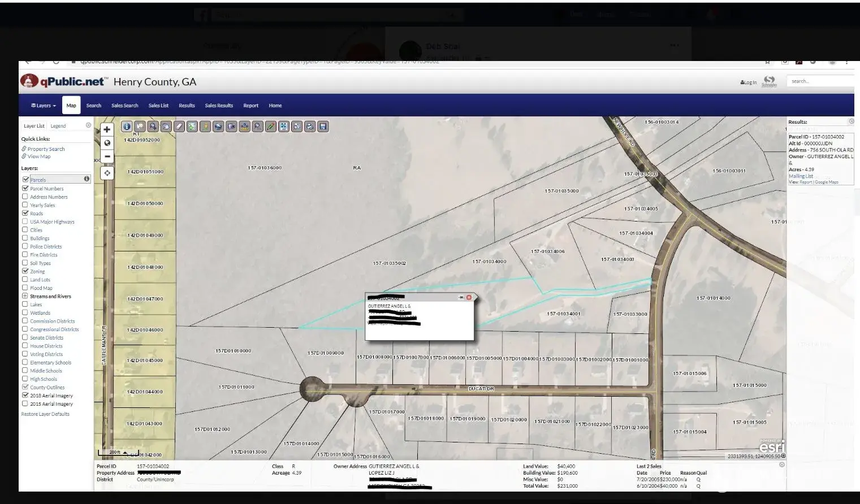Enable the Flood Map layer checkbox
Image resolution: width=860 pixels, height=504 pixels.
(x=25, y=288)
